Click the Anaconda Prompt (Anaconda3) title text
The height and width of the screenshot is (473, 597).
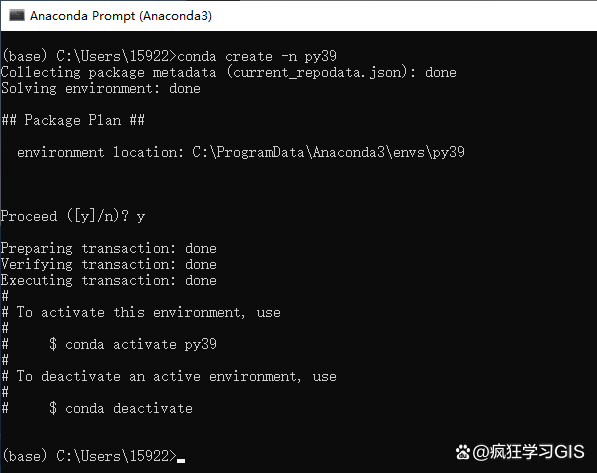pos(121,16)
